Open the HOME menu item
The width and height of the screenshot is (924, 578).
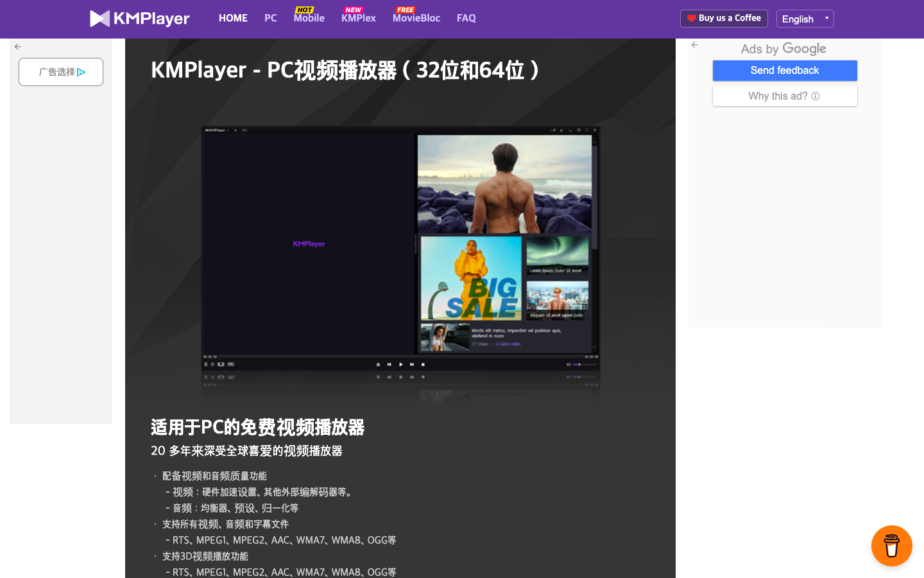point(233,19)
